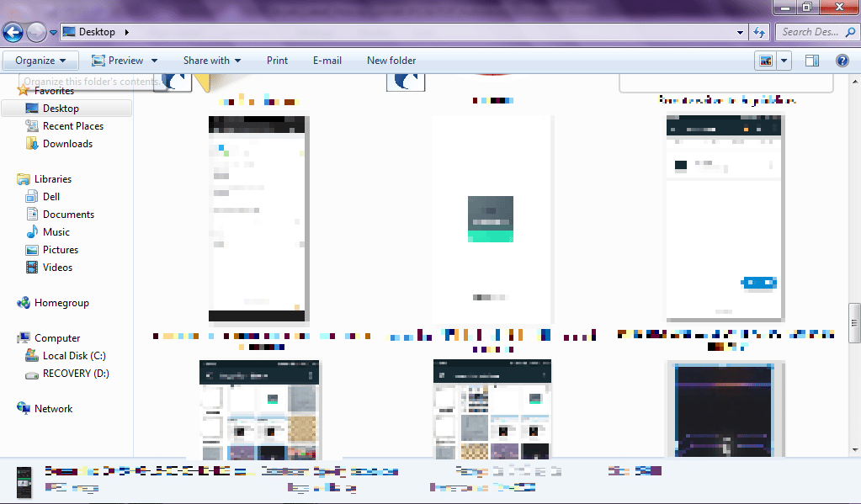Expand the Desktop breadcrumb arrow
Image resolution: width=861 pixels, height=504 pixels.
tap(127, 32)
